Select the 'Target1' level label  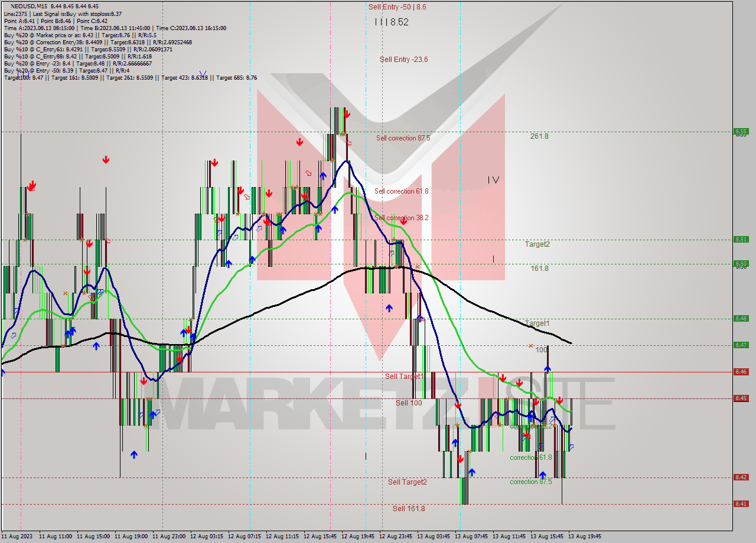[x=537, y=323]
